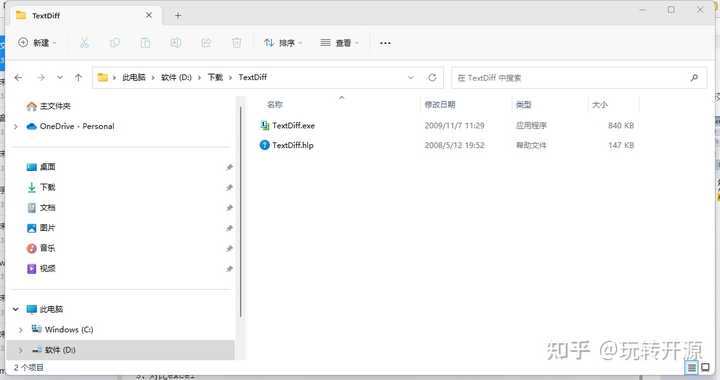
Task: Select the TextDiff.hlp help file icon
Action: pyautogui.click(x=264, y=145)
